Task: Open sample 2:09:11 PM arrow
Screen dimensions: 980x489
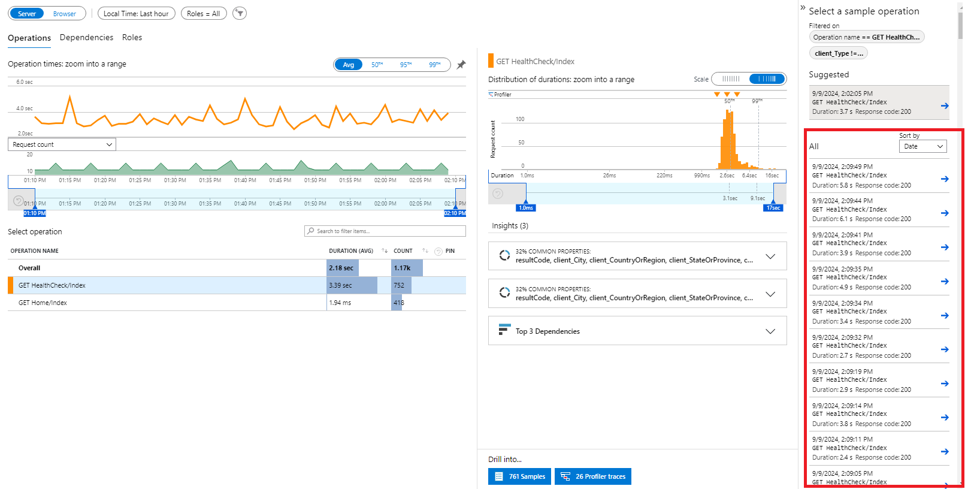Action: click(x=945, y=452)
